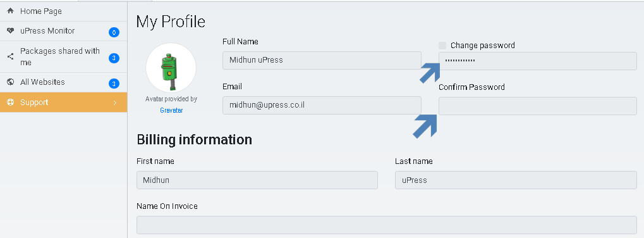The width and height of the screenshot is (644, 238).
Task: Focus the Name On Invoice field
Action: click(x=387, y=225)
